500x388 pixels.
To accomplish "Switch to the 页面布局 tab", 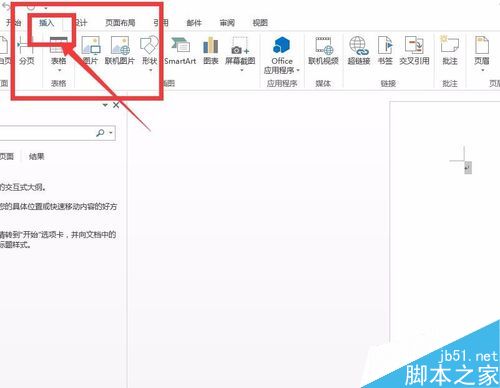I will click(120, 23).
